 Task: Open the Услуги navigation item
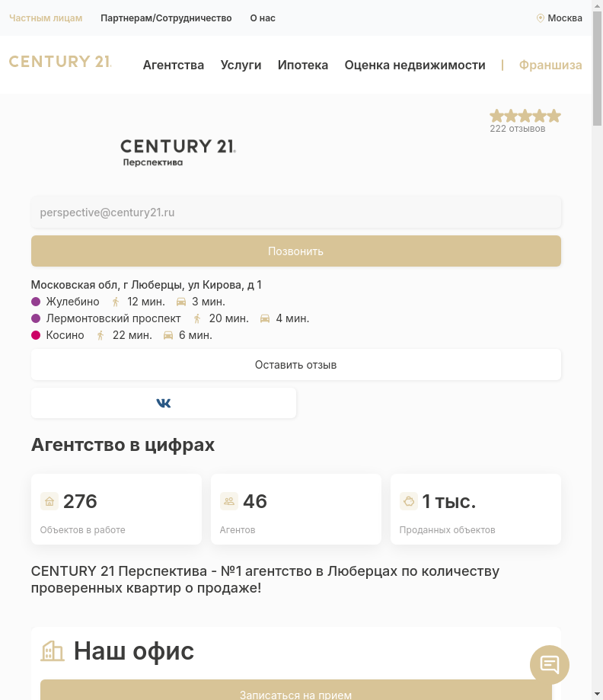(241, 66)
